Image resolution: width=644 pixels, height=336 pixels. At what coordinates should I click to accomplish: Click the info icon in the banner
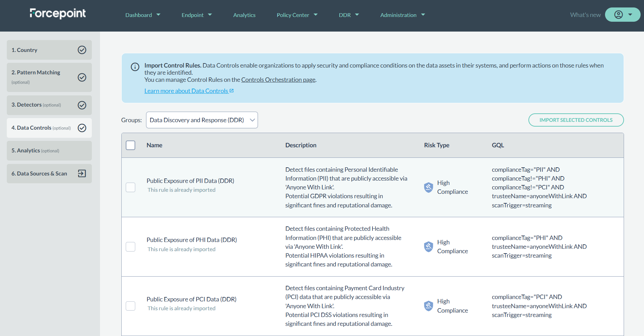tap(135, 67)
